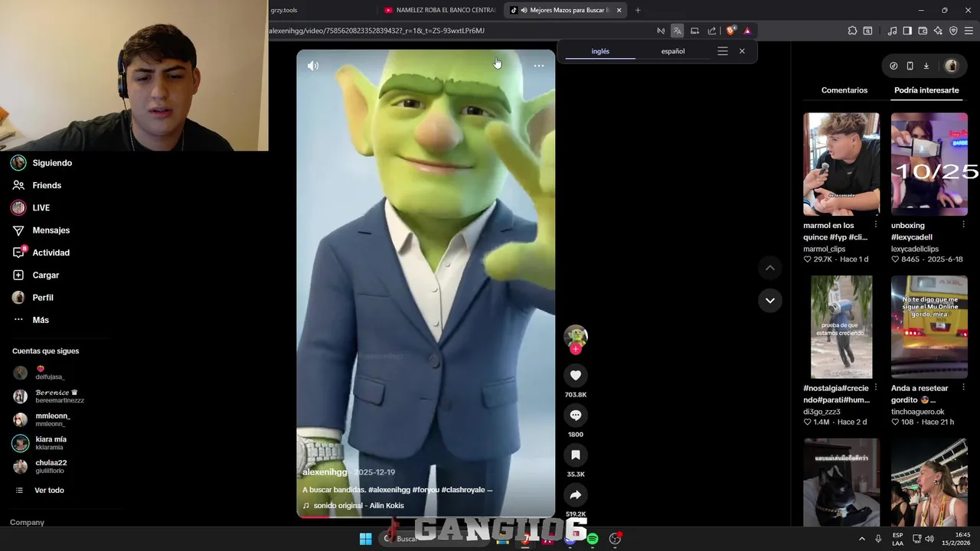Select inglés in the translate popup
Image resolution: width=980 pixels, height=551 pixels.
(600, 51)
